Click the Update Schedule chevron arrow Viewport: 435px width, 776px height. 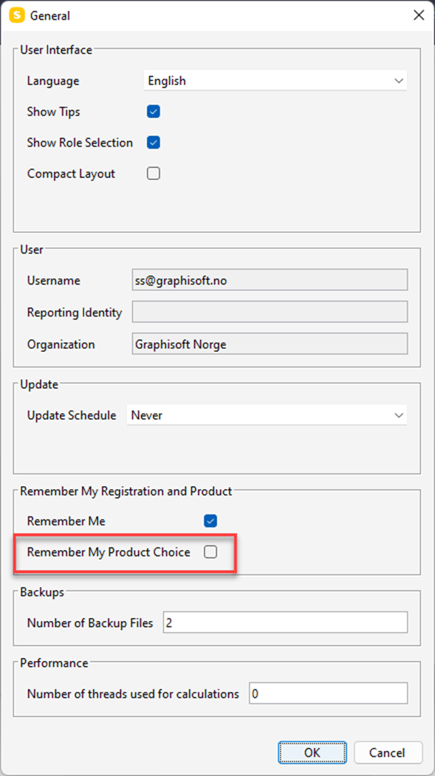coord(399,416)
